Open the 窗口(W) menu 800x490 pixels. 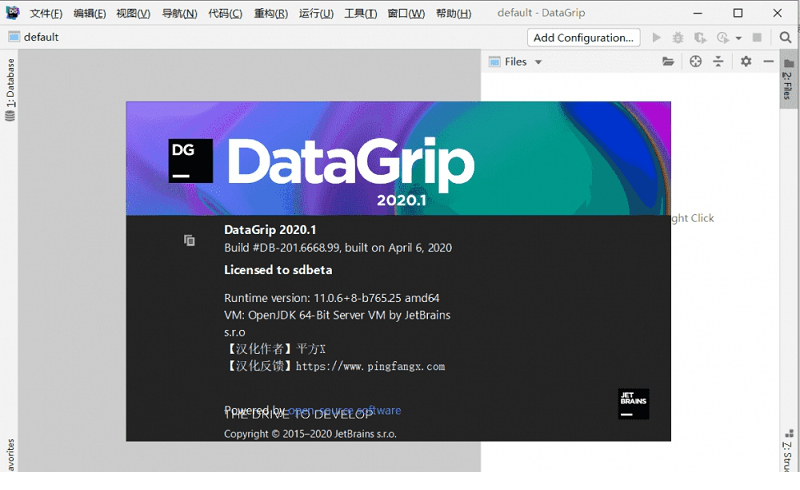coord(406,13)
